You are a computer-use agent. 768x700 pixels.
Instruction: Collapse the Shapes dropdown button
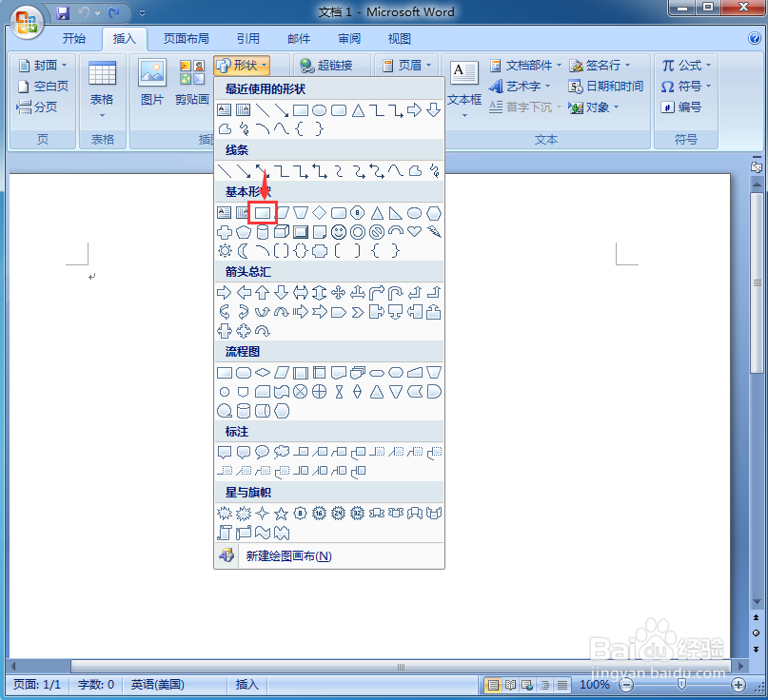242,65
